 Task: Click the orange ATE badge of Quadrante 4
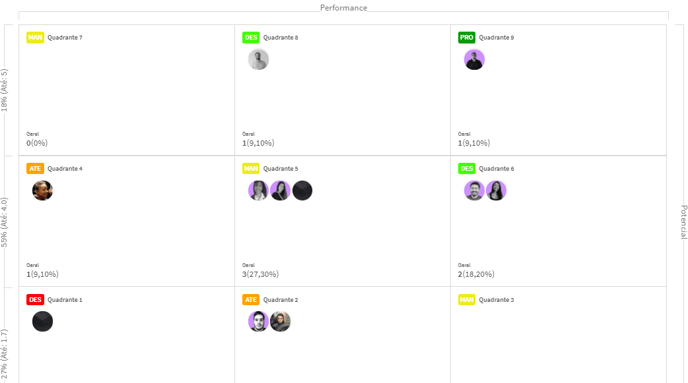pos(35,168)
